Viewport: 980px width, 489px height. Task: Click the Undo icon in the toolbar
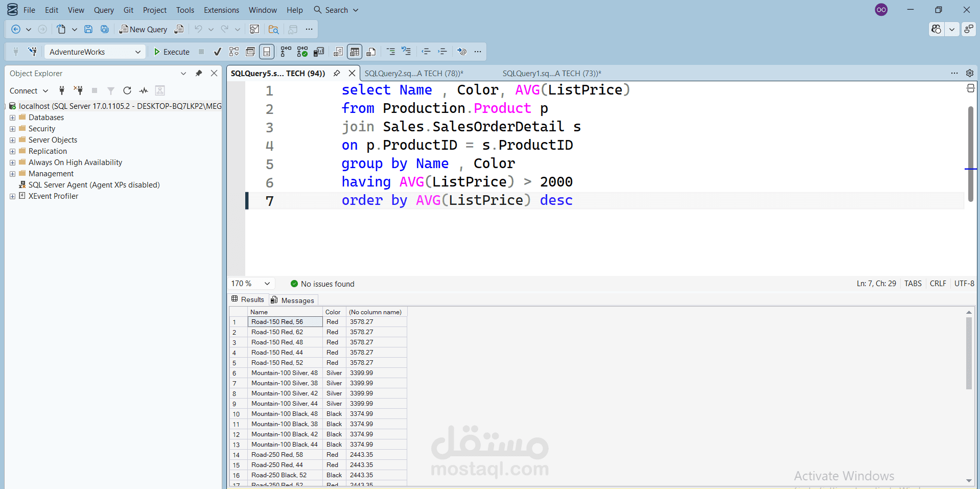coord(198,29)
